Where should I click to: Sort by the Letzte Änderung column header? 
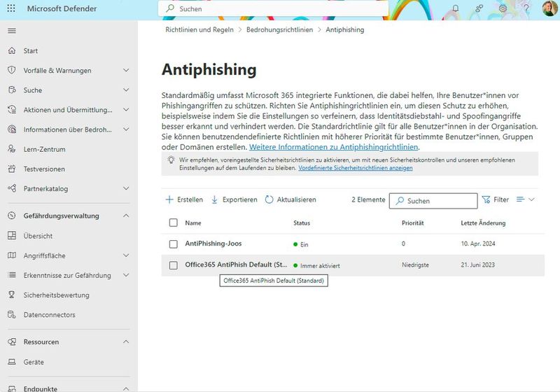click(x=483, y=223)
